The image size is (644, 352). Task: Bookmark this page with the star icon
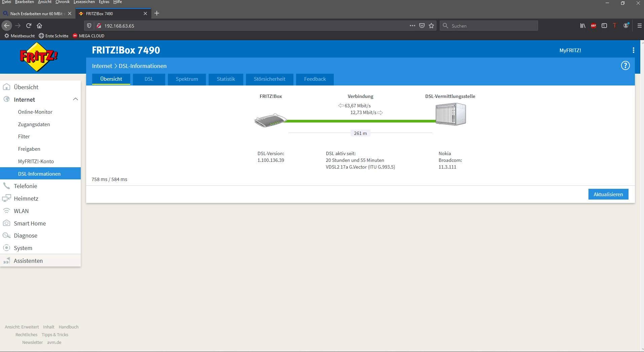pyautogui.click(x=431, y=26)
